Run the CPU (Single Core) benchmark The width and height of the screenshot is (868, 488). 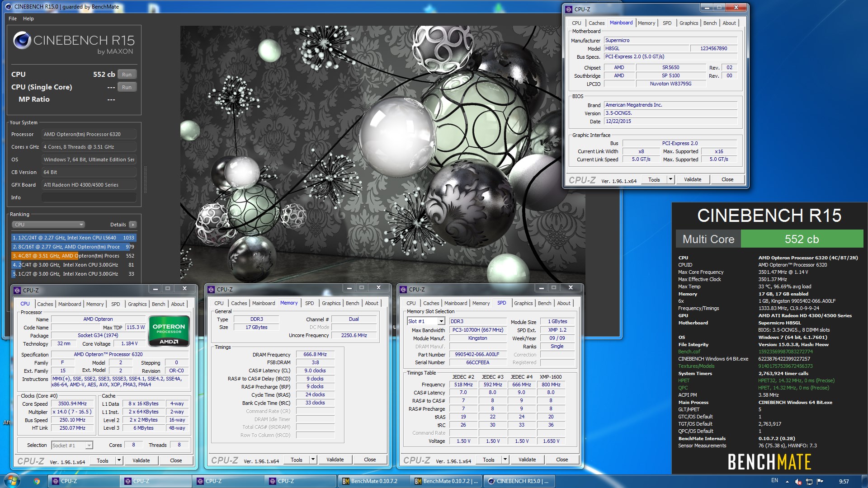click(x=127, y=87)
